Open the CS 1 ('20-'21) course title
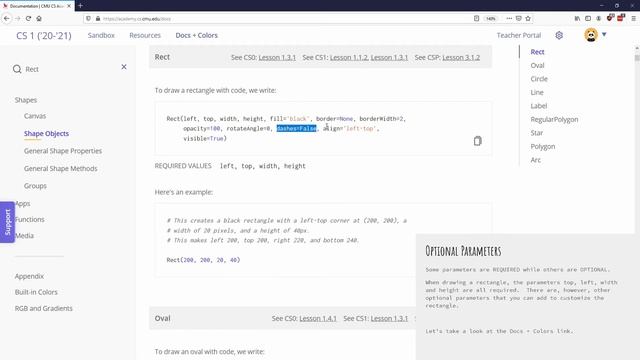Viewport: 640px width, 360px height. pos(44,36)
